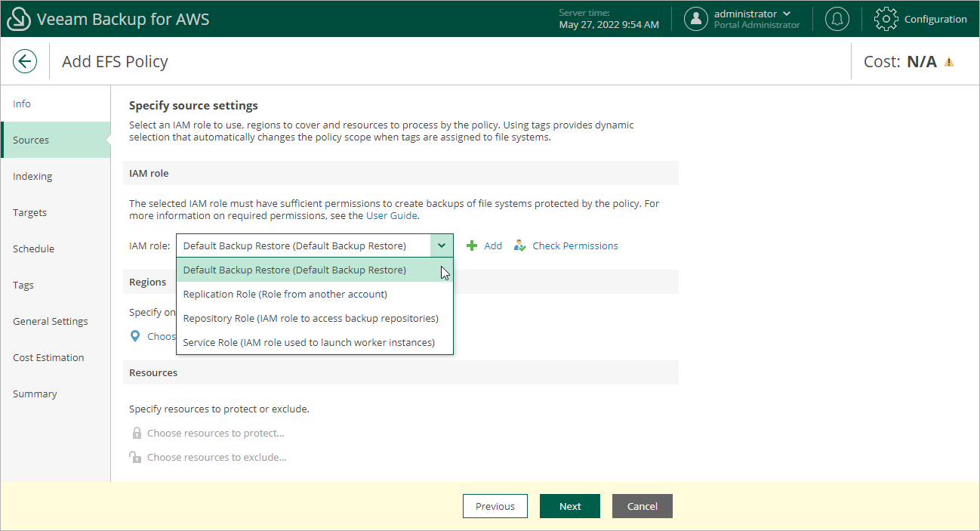
Task: Click the Check Permissions icon
Action: [x=519, y=245]
